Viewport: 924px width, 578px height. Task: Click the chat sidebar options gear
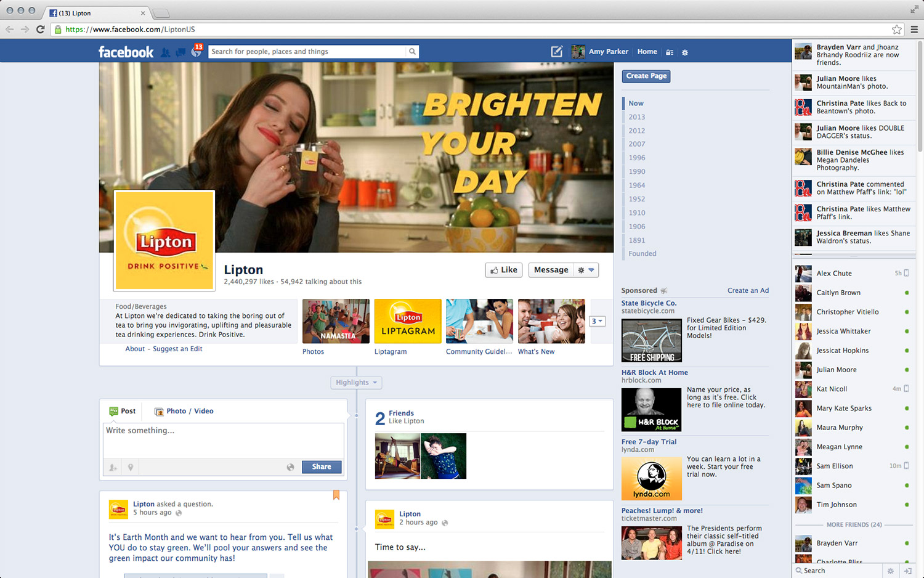890,571
